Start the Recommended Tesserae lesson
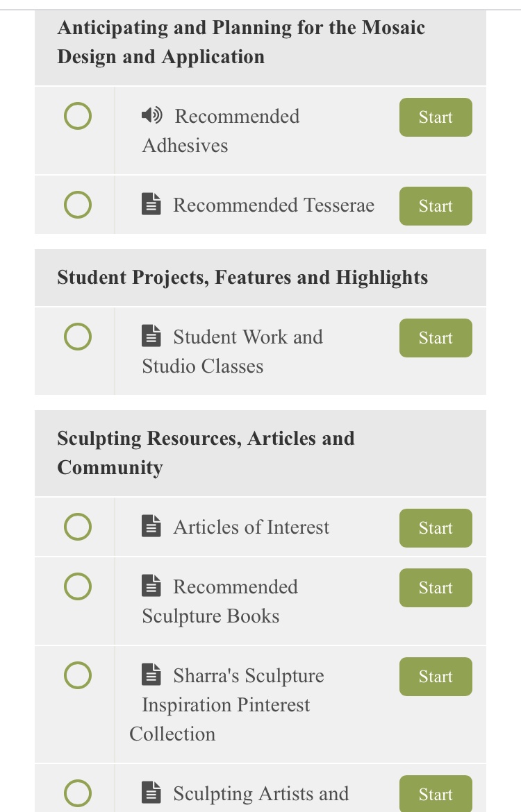 pos(436,206)
